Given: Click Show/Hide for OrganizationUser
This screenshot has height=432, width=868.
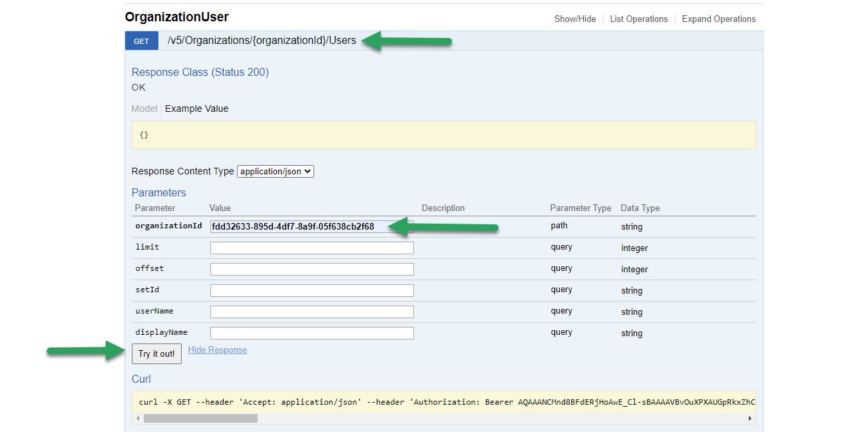Looking at the screenshot, I should point(575,19).
